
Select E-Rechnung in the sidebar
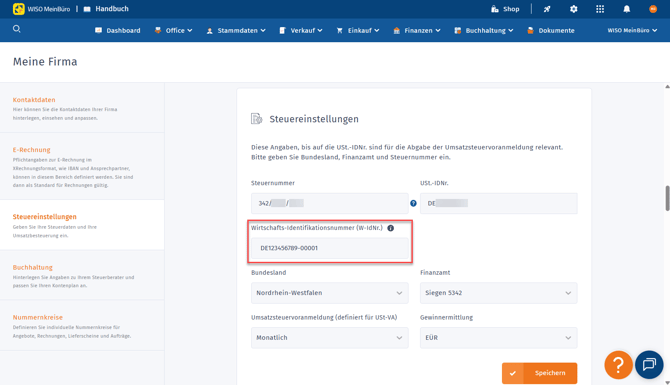coord(31,150)
